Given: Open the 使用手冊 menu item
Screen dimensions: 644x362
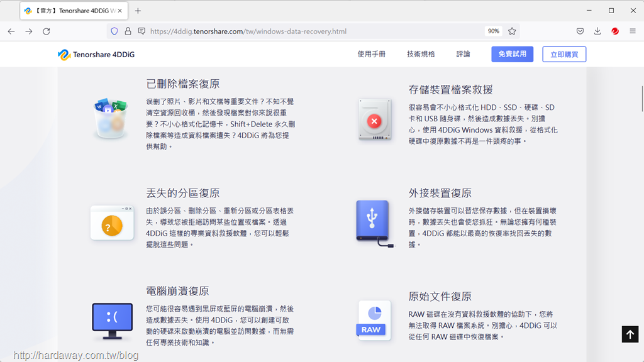Looking at the screenshot, I should 371,54.
